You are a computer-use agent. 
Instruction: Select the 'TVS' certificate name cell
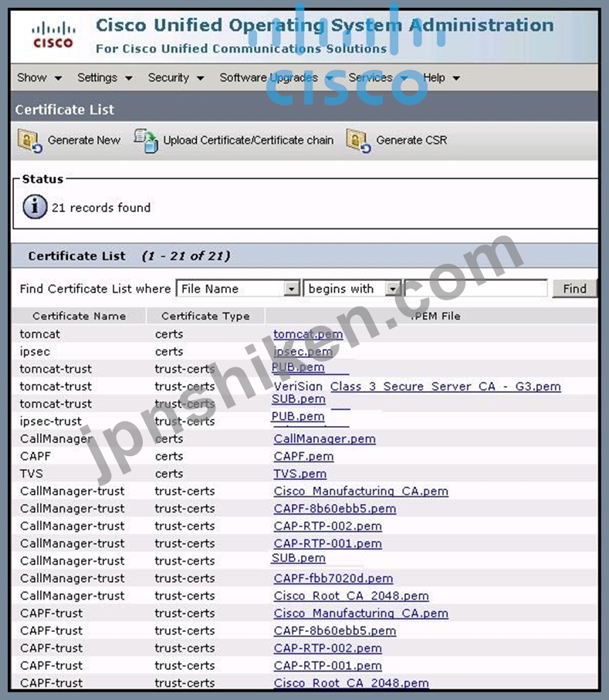coord(31,474)
